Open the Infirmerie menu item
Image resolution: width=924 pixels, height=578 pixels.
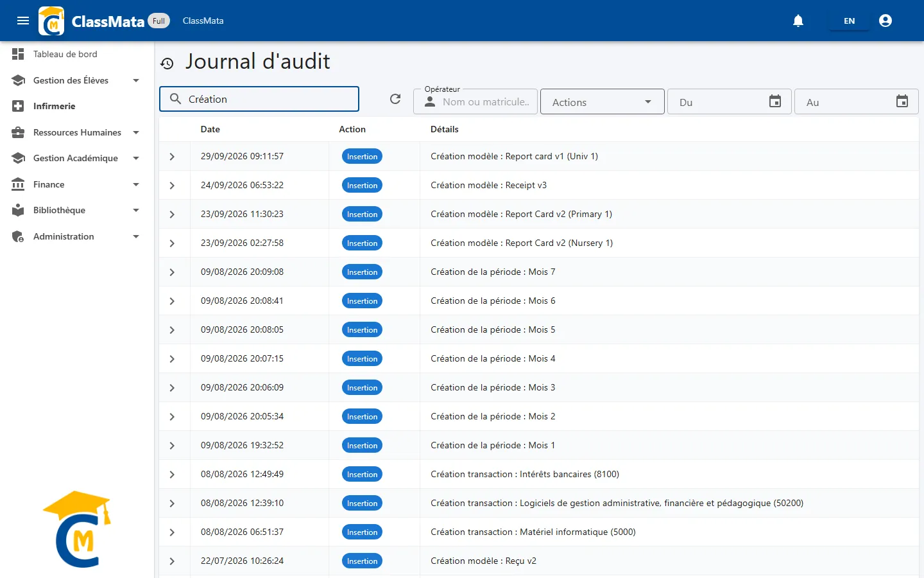click(55, 106)
